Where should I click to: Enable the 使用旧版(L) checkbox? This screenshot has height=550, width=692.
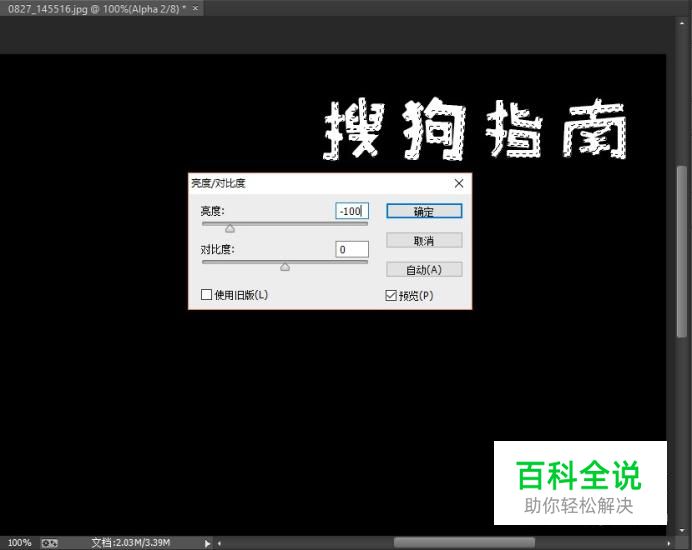[x=206, y=294]
